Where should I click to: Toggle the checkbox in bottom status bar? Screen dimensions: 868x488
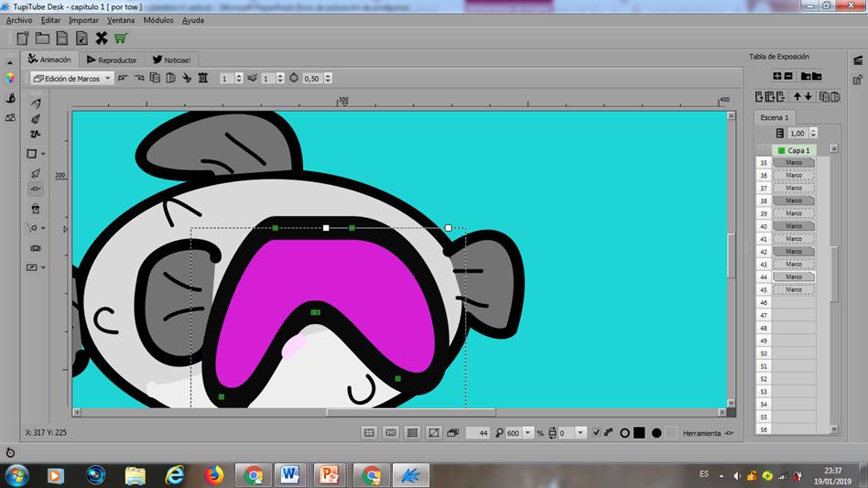click(596, 433)
